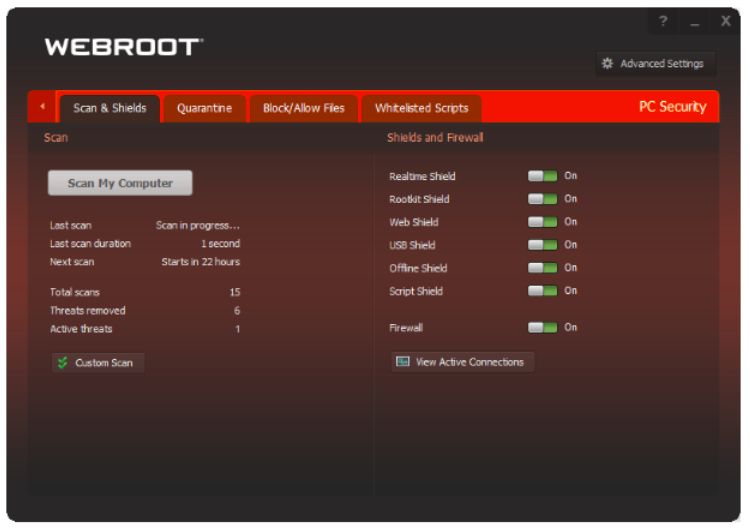
Task: Click the 'On' text beside Firewall
Action: pyautogui.click(x=570, y=328)
